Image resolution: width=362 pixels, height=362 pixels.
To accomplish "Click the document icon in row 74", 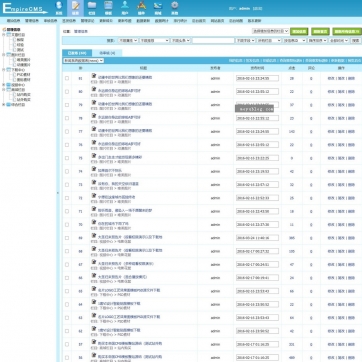I will click(x=94, y=169).
